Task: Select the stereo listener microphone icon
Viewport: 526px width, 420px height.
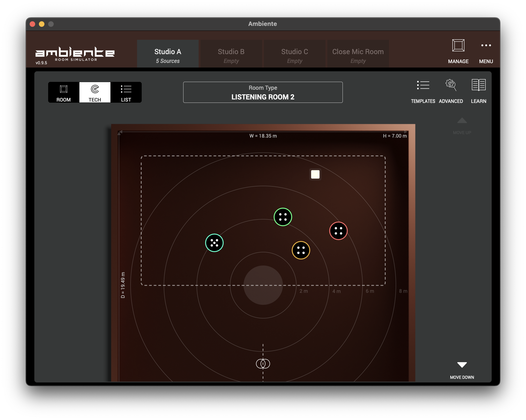Action: tap(263, 364)
